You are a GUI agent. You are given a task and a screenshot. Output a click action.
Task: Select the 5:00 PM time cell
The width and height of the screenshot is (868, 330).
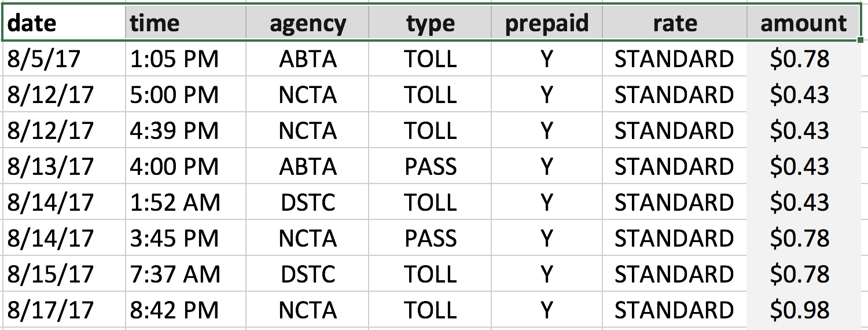[x=186, y=94]
